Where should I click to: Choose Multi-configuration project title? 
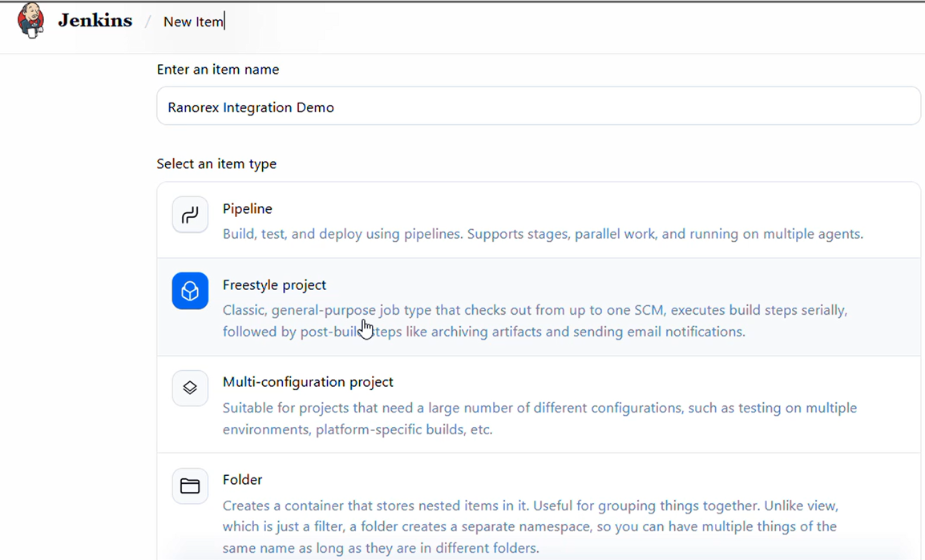tap(308, 382)
